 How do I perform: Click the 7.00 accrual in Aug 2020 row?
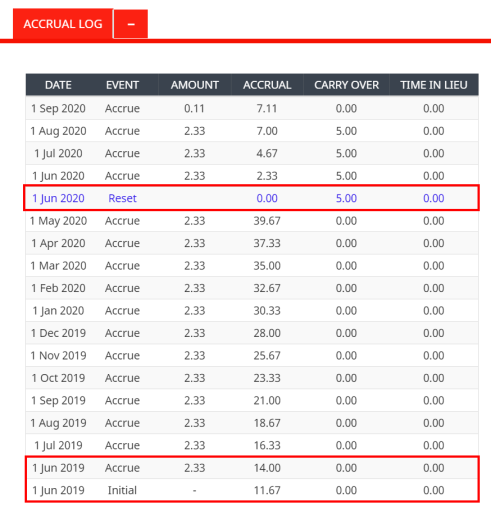(x=267, y=131)
